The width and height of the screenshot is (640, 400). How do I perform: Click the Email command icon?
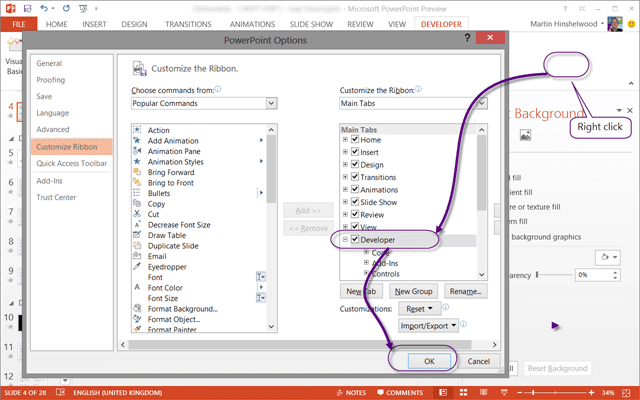(137, 256)
